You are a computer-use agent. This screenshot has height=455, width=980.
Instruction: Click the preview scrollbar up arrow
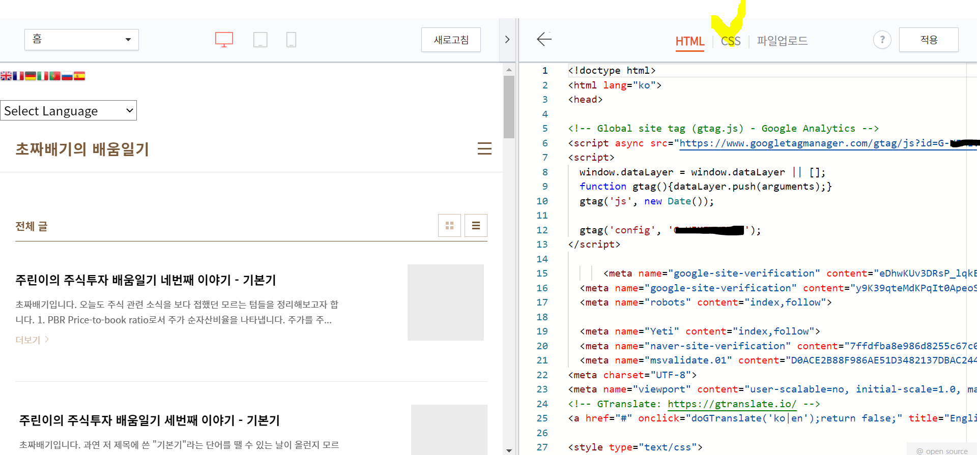tap(509, 69)
